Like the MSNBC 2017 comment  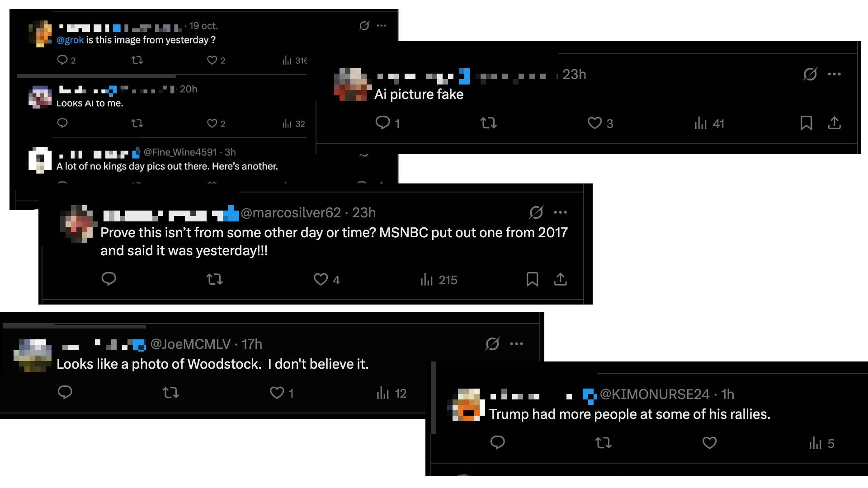[321, 279]
